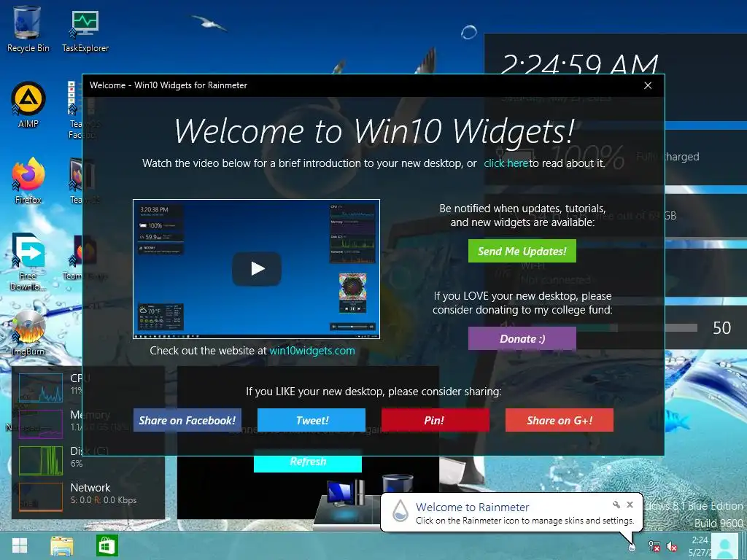
Task: Open the network status tray icon
Action: pyautogui.click(x=654, y=547)
